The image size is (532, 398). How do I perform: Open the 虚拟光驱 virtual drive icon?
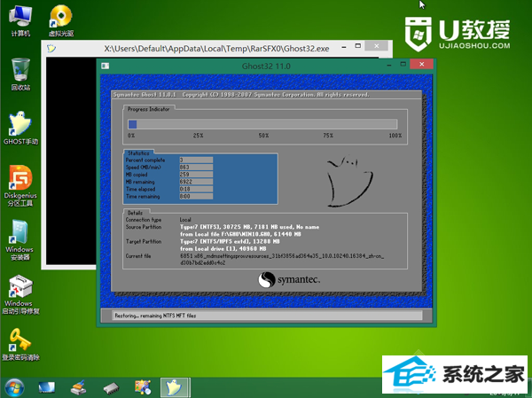tap(61, 20)
